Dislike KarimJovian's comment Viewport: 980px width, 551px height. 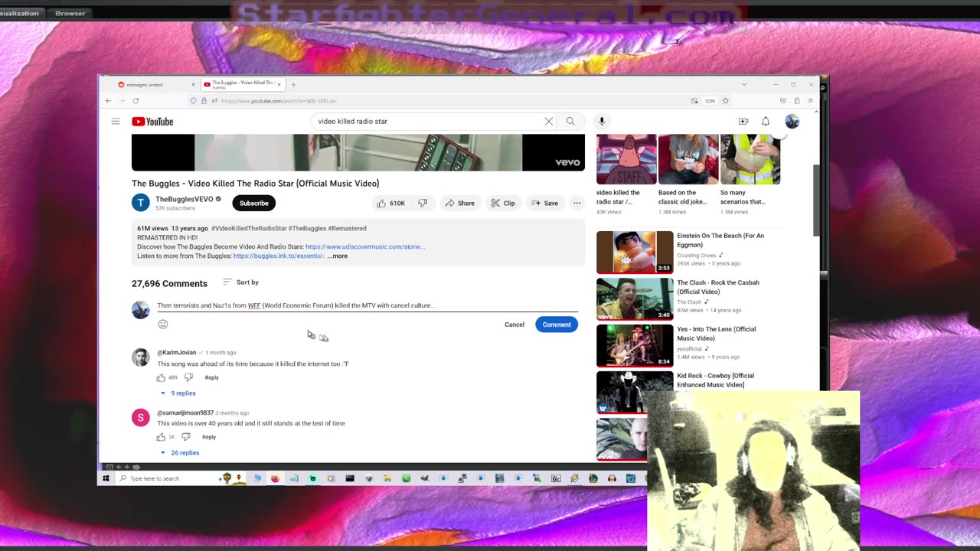(x=188, y=377)
